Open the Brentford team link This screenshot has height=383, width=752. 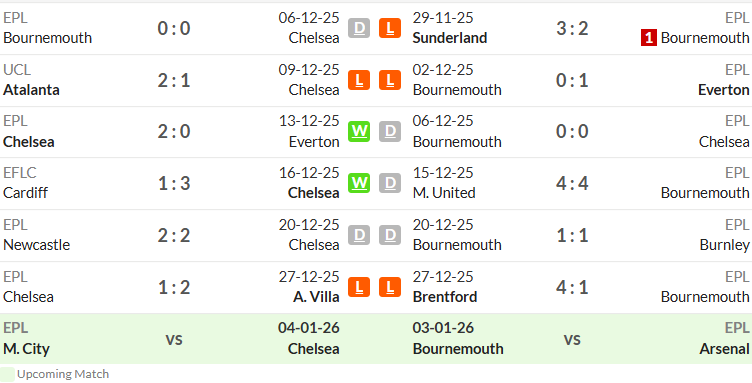coord(445,297)
